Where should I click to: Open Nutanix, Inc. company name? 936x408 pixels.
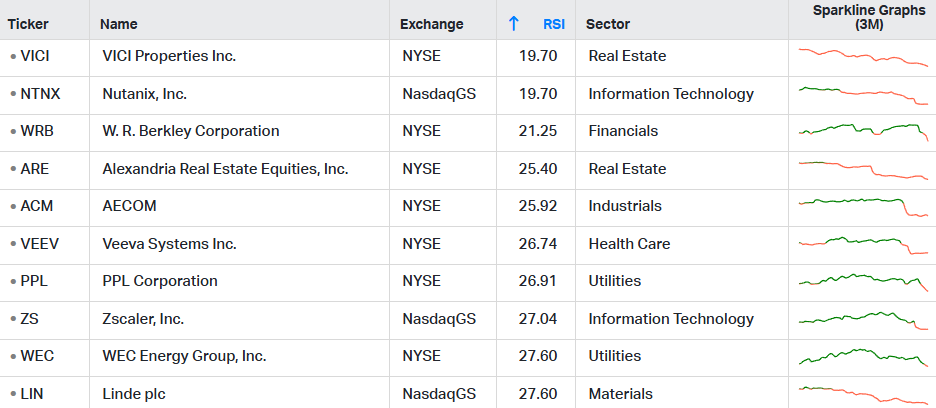point(145,94)
